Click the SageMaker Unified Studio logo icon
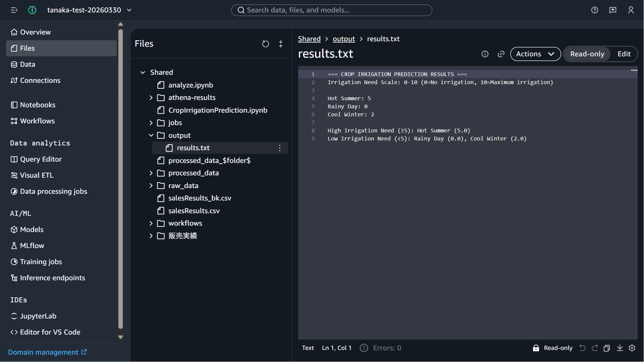The width and height of the screenshot is (644, 362). (32, 10)
